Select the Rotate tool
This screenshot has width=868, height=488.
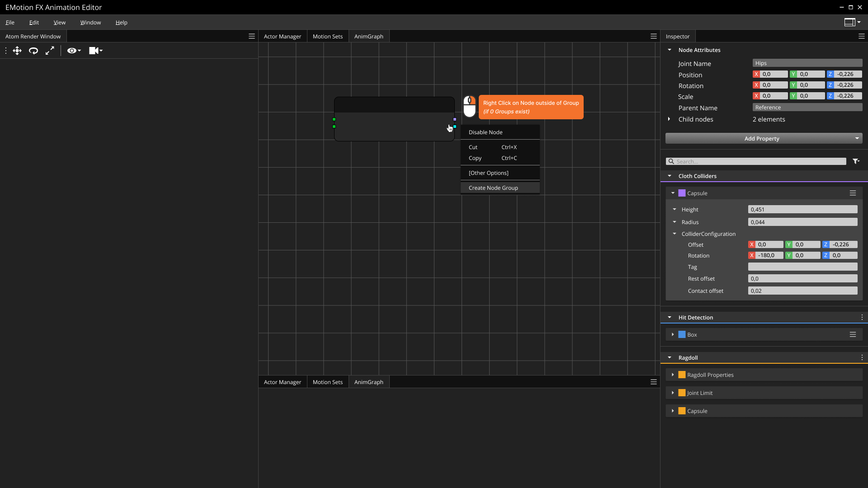33,51
